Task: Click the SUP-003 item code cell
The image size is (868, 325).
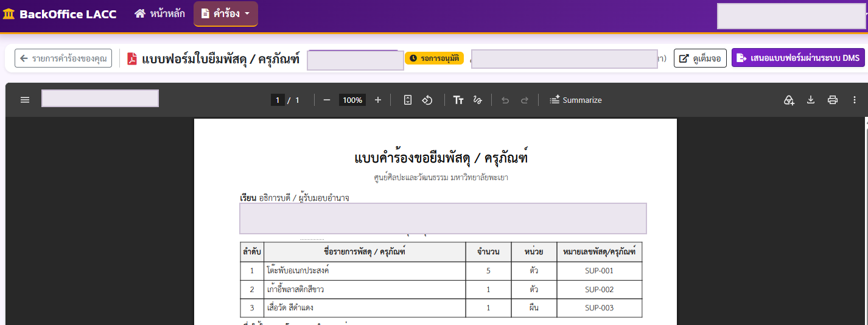Action: pyautogui.click(x=599, y=308)
